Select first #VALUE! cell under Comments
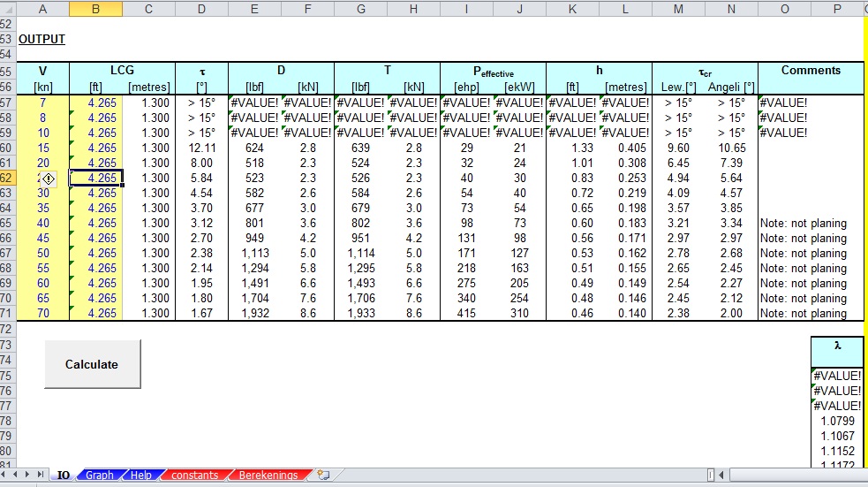868x487 pixels. click(x=783, y=103)
